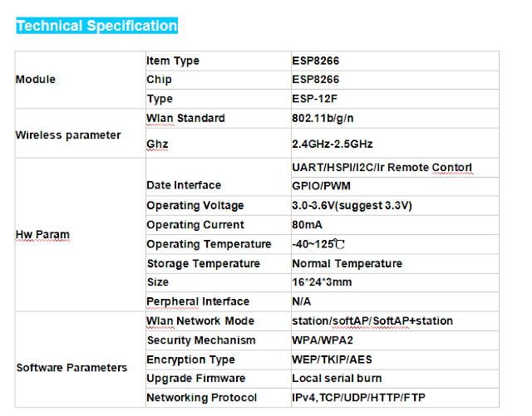Click the misspelled Perpheral Interface label
The width and height of the screenshot is (532, 416).
[x=198, y=301]
